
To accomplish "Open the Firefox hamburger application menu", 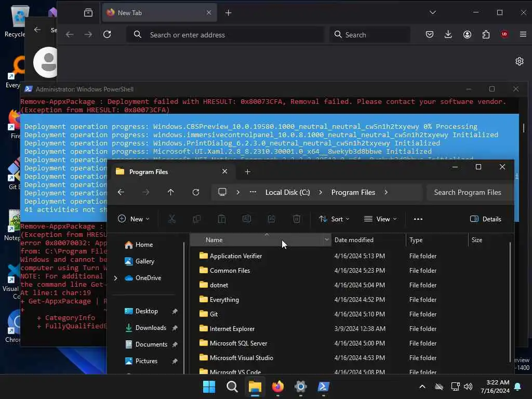I will coord(523,34).
